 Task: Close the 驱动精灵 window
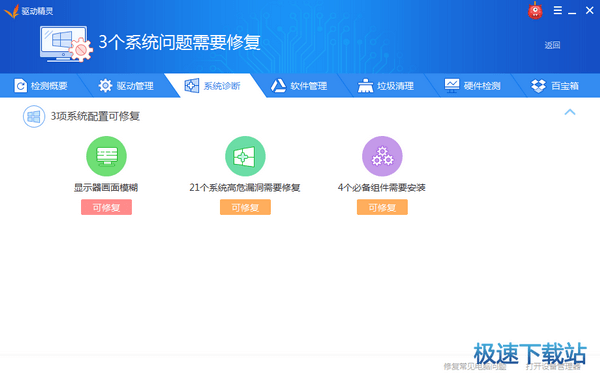point(589,10)
